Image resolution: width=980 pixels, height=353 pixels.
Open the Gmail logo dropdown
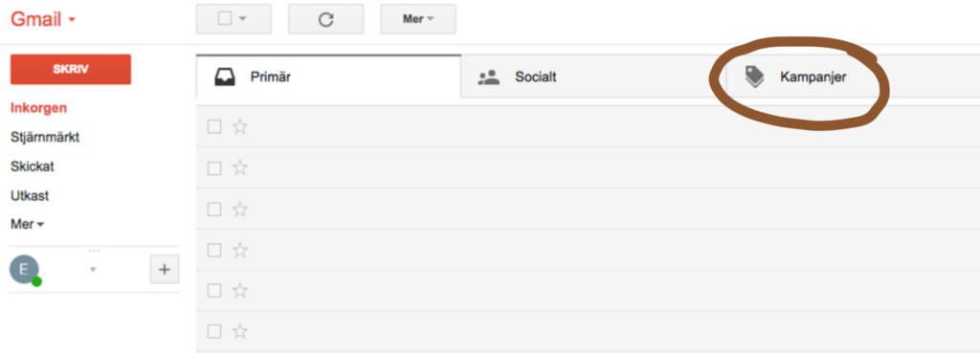coord(43,19)
